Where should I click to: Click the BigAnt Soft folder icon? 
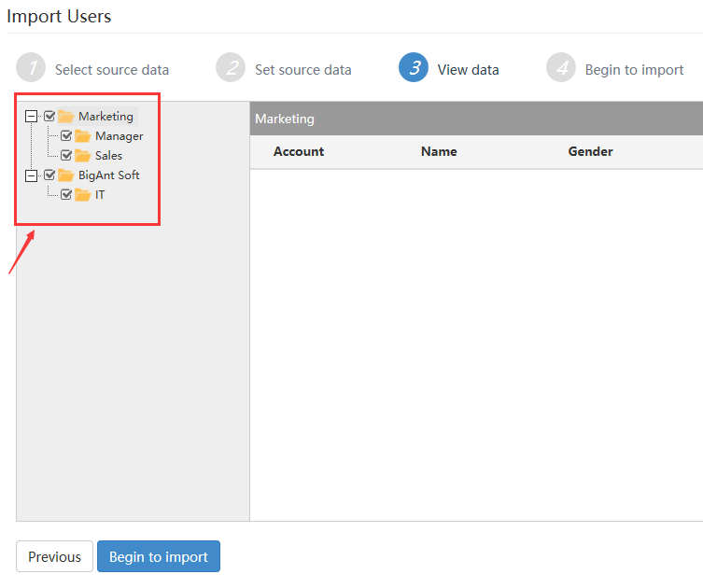[x=66, y=175]
